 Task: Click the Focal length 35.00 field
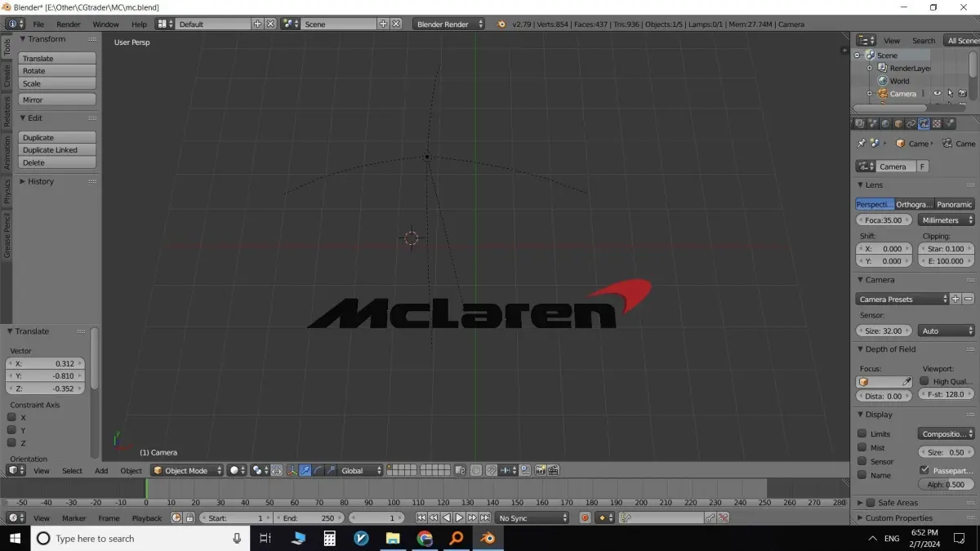[884, 220]
